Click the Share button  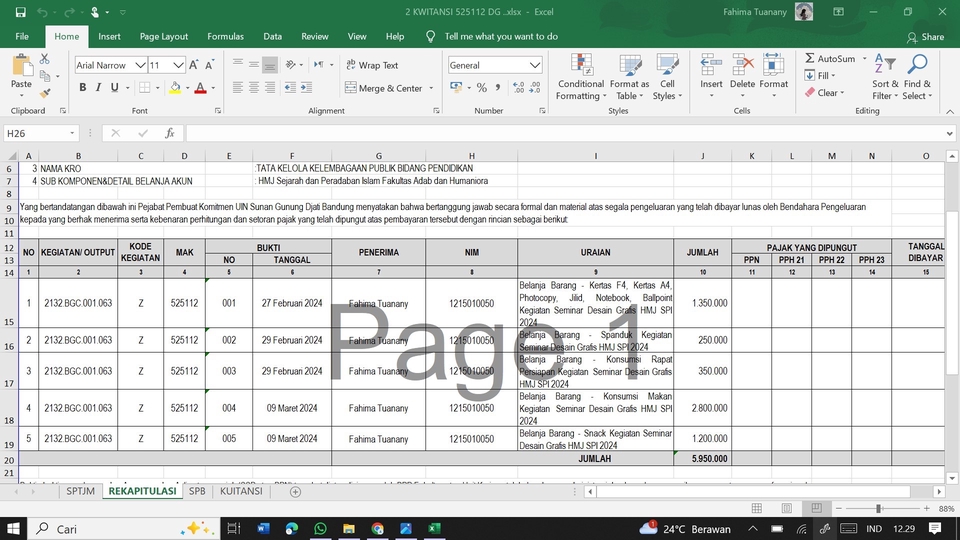924,36
